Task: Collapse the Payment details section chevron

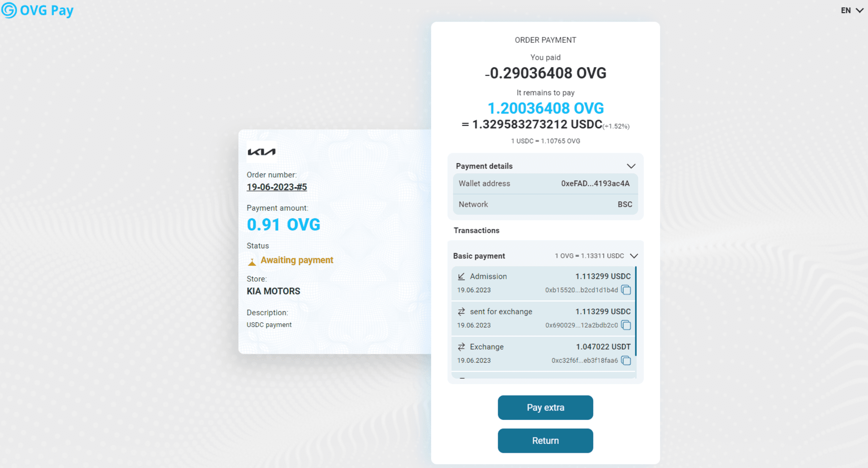Action: click(631, 166)
